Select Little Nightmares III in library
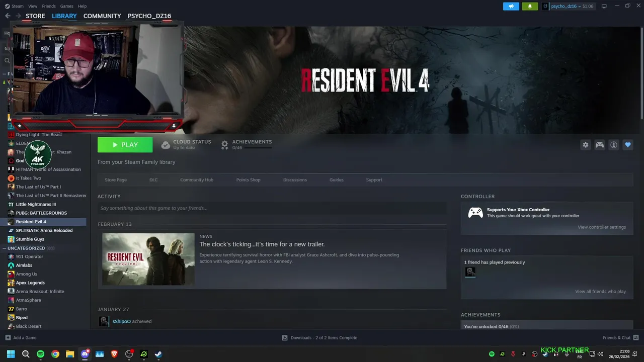Viewport: 644px width, 362px height. click(x=36, y=204)
